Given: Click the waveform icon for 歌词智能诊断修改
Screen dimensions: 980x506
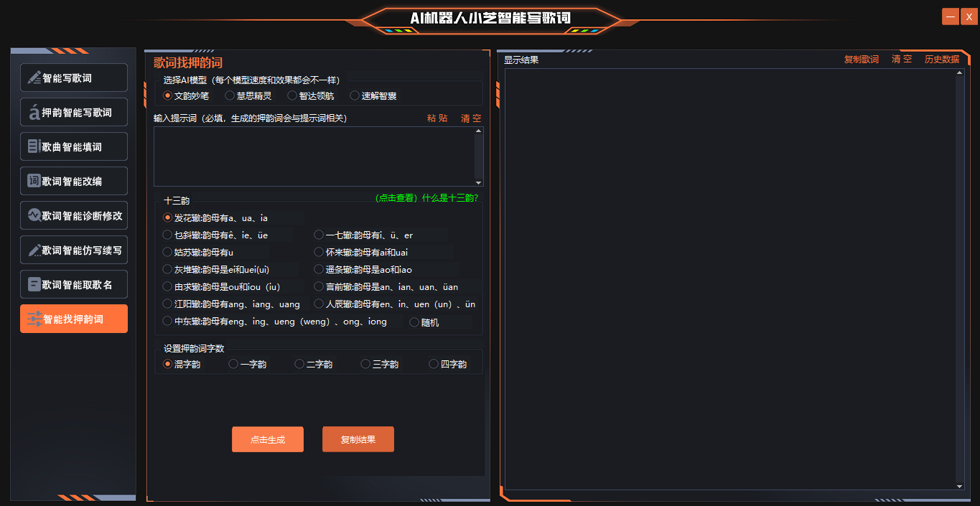Looking at the screenshot, I should (34, 215).
